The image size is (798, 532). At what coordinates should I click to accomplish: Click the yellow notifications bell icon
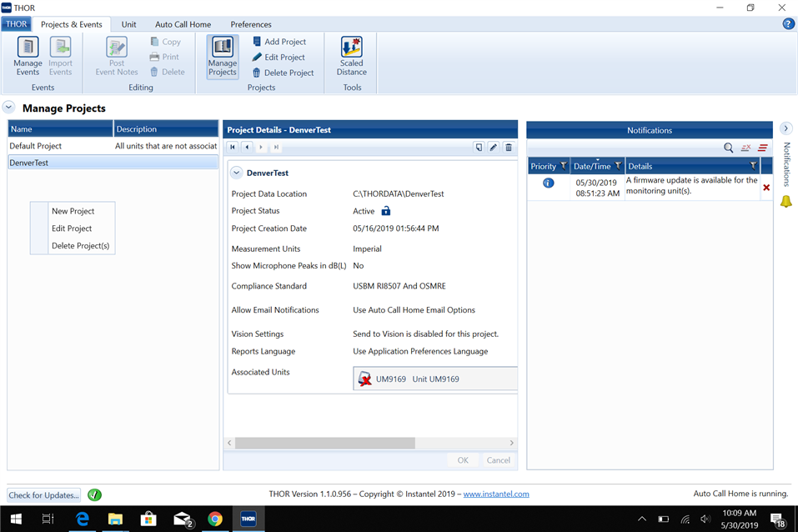[786, 202]
